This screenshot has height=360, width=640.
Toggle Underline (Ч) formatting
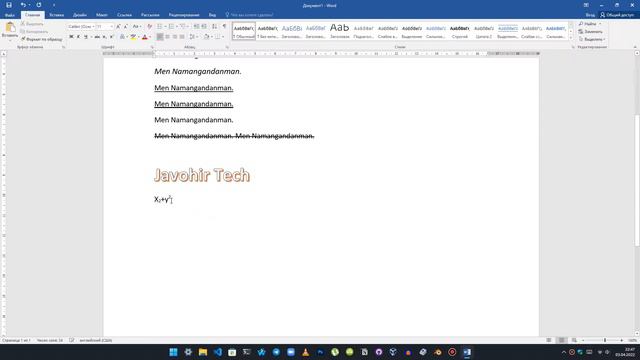pos(86,37)
